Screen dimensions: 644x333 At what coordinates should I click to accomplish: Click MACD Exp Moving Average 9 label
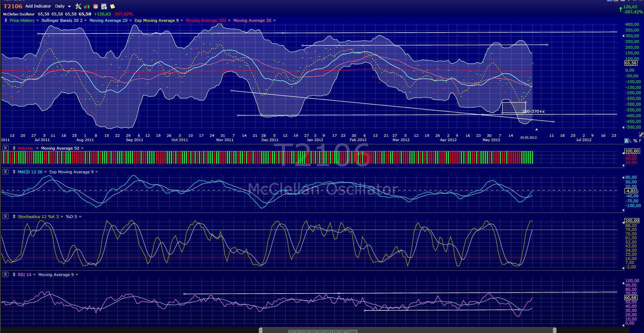(x=71, y=172)
